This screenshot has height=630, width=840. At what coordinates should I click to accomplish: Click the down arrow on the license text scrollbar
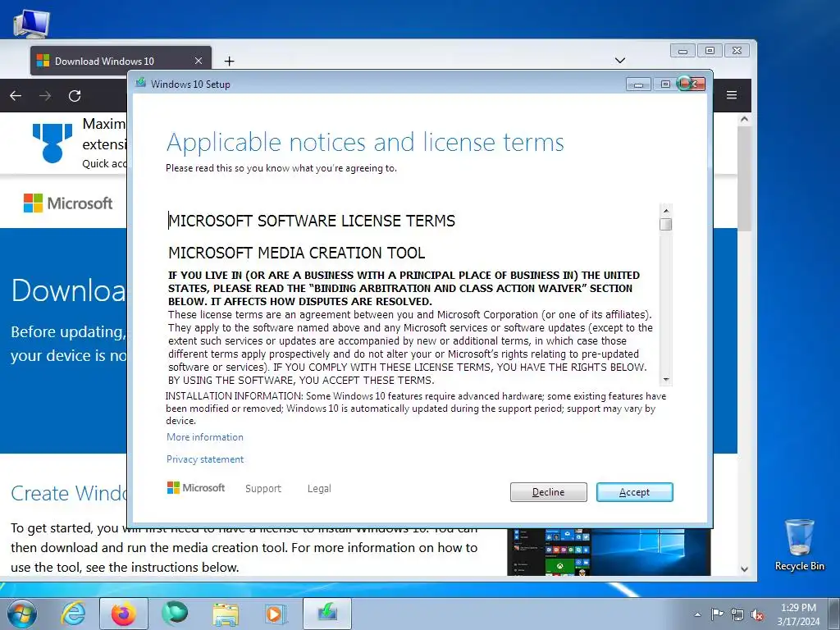666,379
